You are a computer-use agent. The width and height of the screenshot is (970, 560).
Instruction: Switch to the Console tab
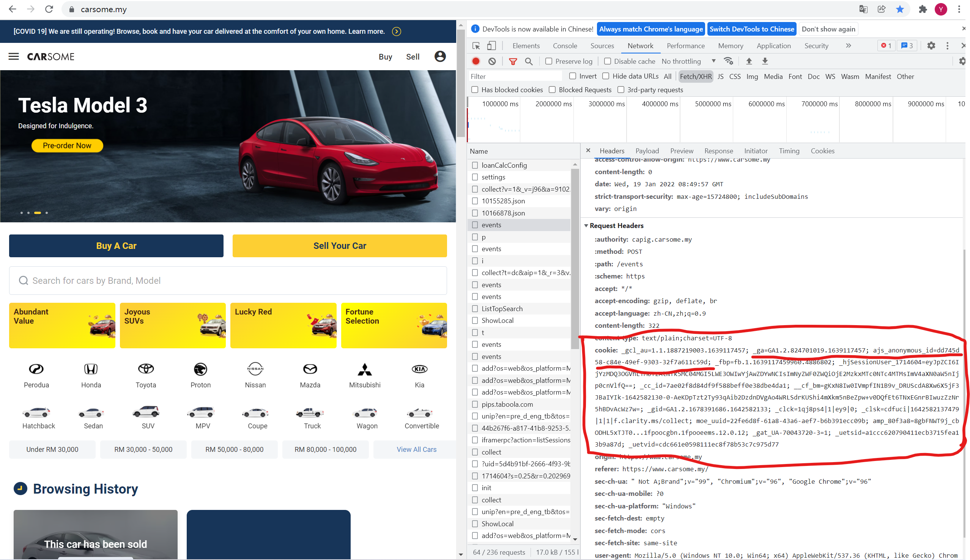click(565, 46)
